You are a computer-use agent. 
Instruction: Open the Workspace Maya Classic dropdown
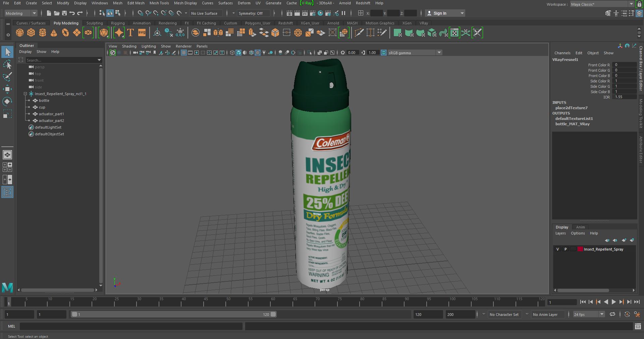click(x=602, y=4)
